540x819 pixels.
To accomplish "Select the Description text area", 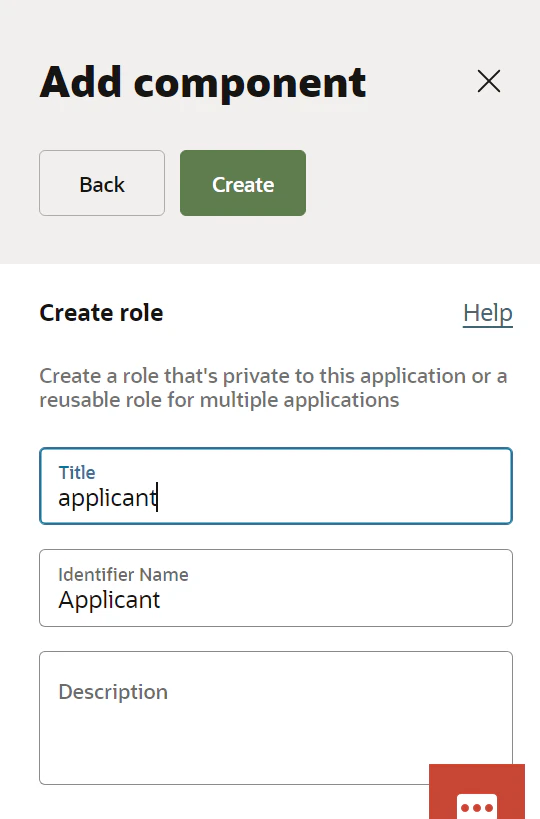I will point(276,718).
